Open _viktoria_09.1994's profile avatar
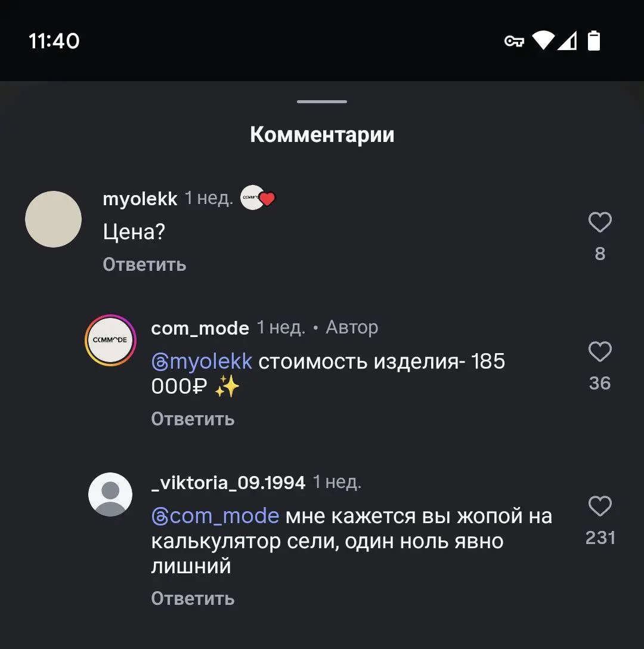 pos(110,494)
